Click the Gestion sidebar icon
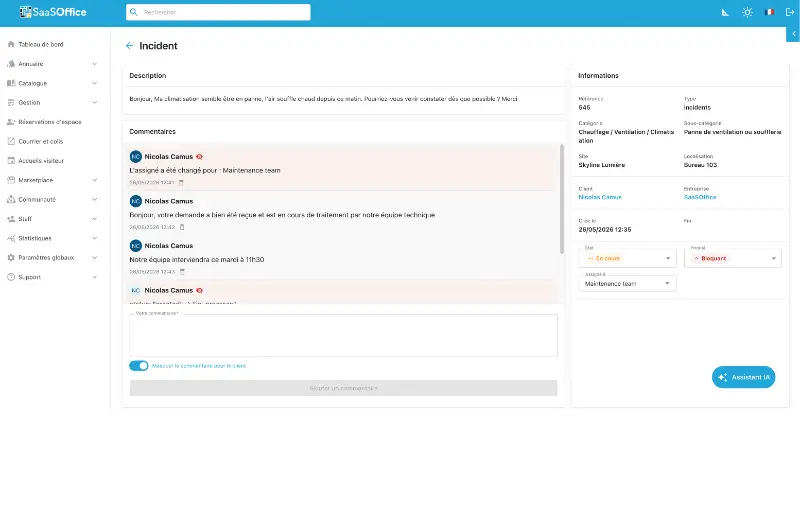 coord(11,103)
